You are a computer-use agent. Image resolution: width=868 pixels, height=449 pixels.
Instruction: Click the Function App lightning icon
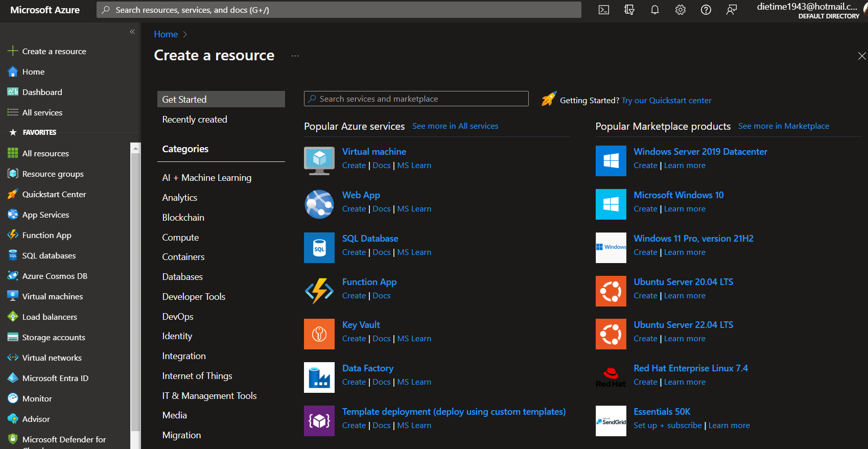tap(319, 291)
